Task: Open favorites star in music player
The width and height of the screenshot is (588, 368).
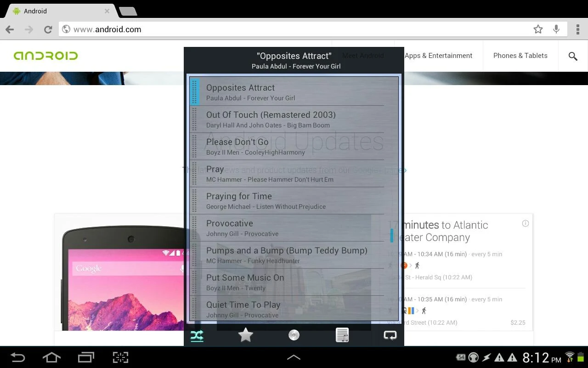Action: 245,335
